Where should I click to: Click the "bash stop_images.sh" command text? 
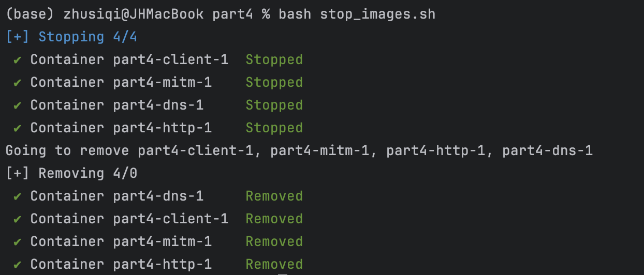pos(357,14)
